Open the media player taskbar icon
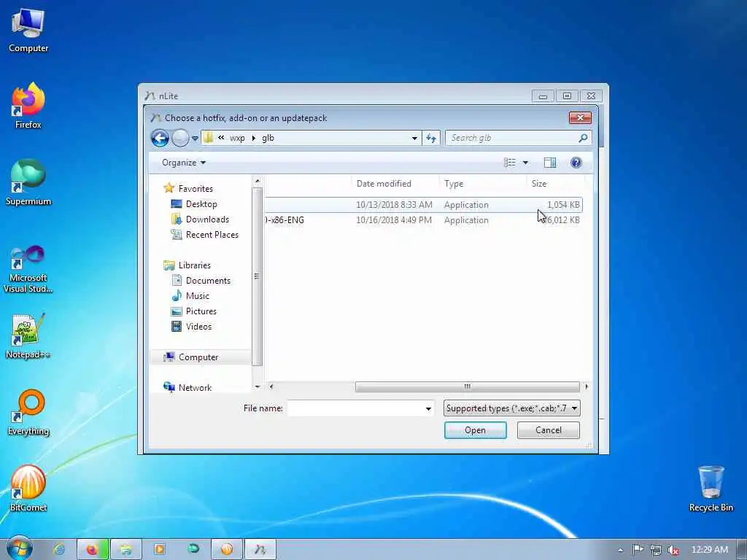Screen dimensions: 747x560 pyautogui.click(x=159, y=550)
